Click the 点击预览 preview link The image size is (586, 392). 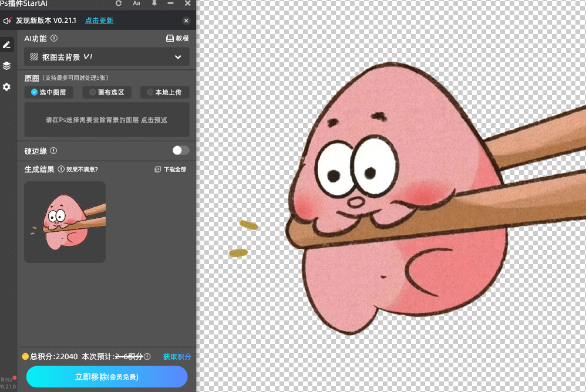tap(154, 120)
